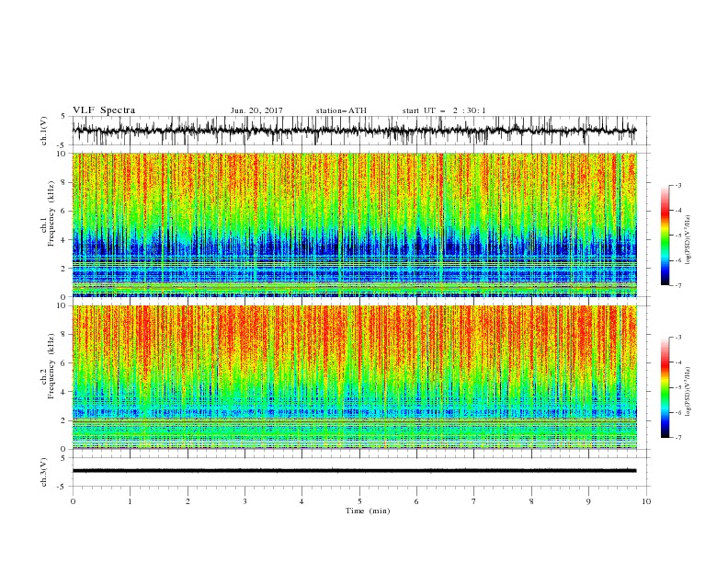The width and height of the screenshot is (728, 563).
Task: Click the ch.1 PSD color scale bar
Action: tap(665, 236)
